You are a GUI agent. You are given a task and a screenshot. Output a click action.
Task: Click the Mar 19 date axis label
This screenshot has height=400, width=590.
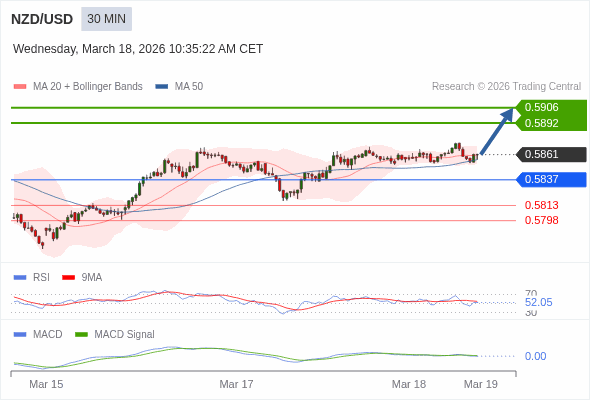point(481,384)
